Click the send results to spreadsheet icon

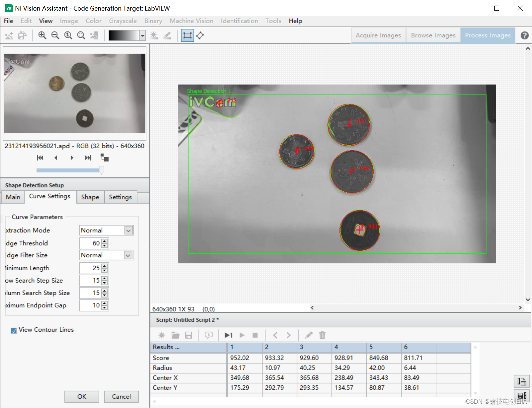(x=522, y=382)
